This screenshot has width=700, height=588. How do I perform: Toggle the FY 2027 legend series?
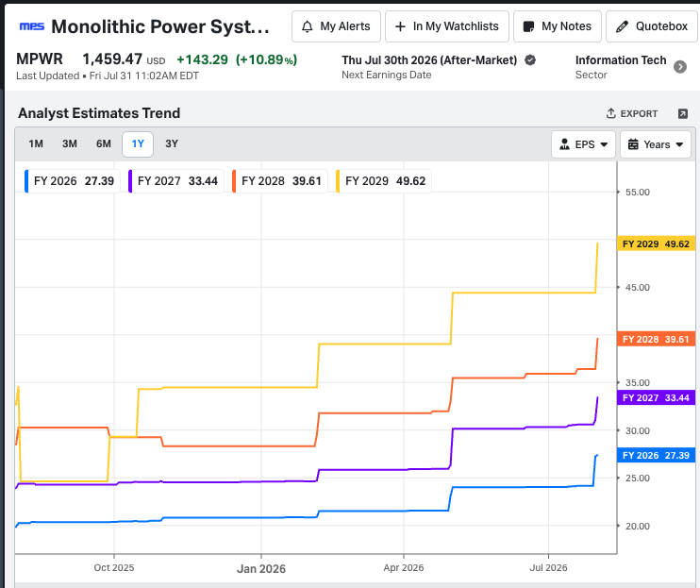tap(175, 181)
